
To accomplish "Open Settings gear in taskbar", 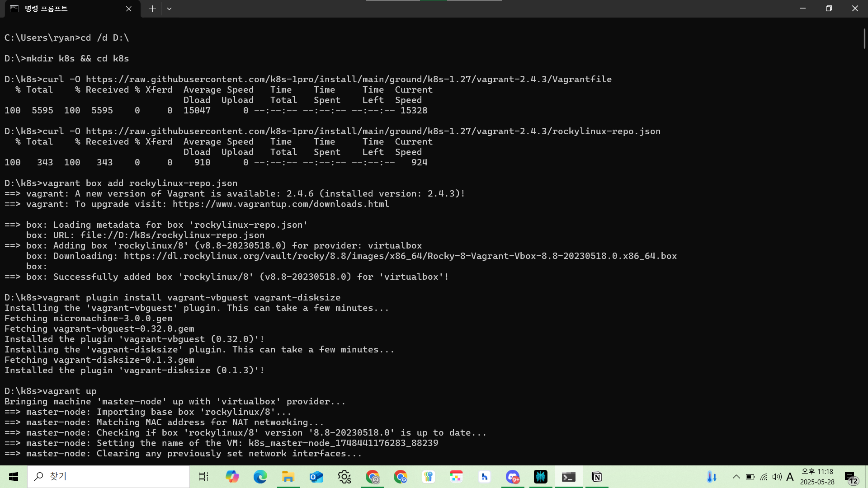I will 344,477.
